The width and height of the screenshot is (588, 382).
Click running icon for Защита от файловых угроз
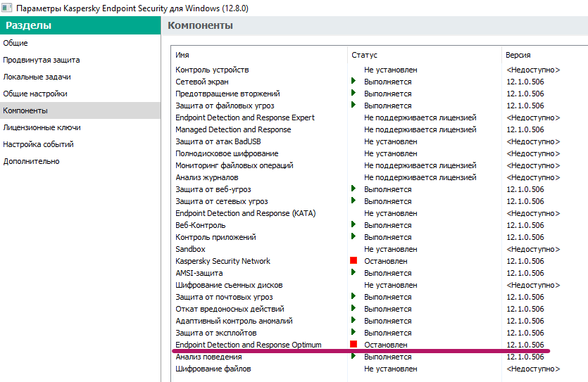354,105
